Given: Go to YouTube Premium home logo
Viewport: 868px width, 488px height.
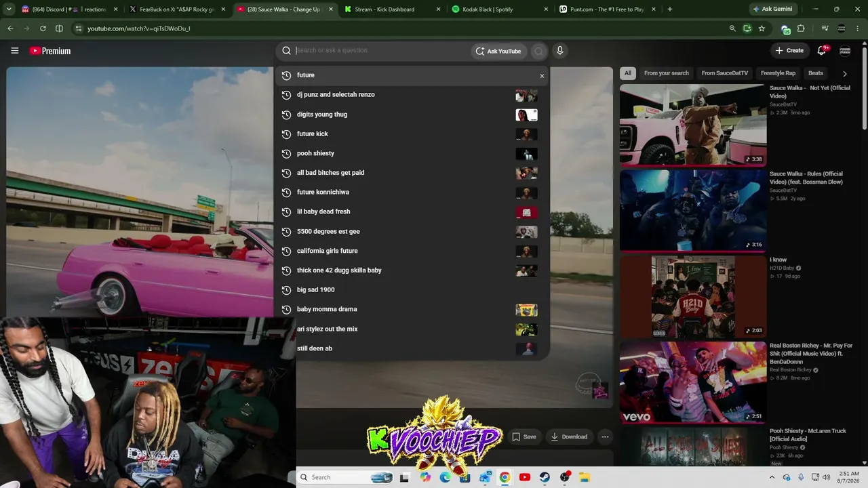Looking at the screenshot, I should click(x=50, y=51).
